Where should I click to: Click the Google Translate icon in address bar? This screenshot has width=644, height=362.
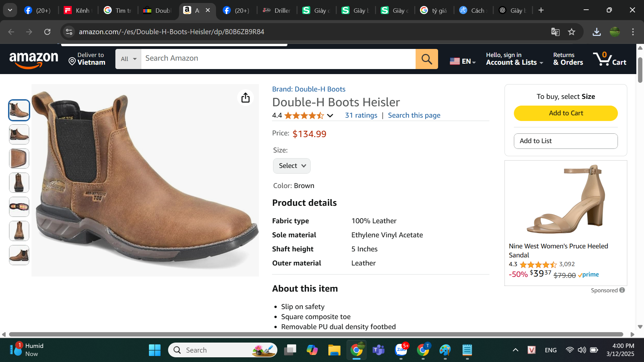555,32
